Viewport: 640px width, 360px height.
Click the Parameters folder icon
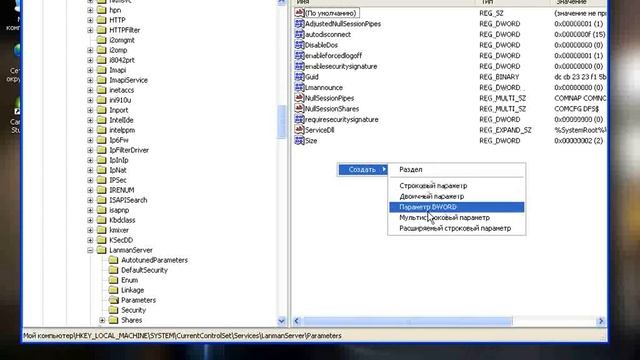[x=113, y=300]
